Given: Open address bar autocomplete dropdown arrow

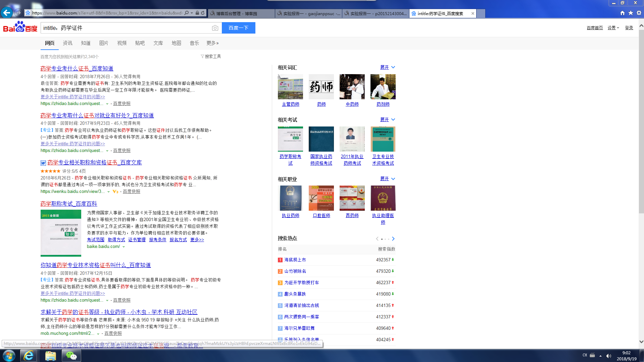Looking at the screenshot, I should pos(192,13).
